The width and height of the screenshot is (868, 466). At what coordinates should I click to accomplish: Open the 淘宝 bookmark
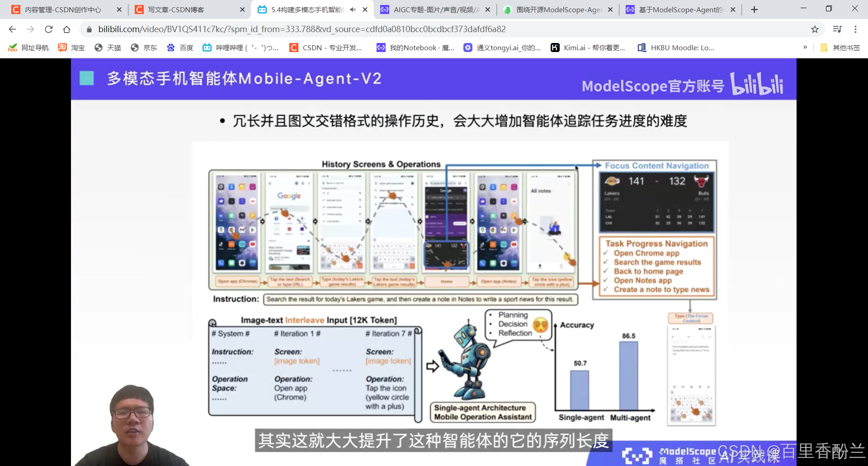coord(71,48)
